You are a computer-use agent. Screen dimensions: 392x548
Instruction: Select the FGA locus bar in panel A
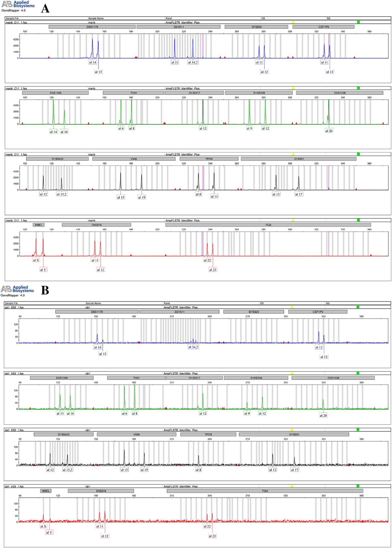[x=268, y=225]
